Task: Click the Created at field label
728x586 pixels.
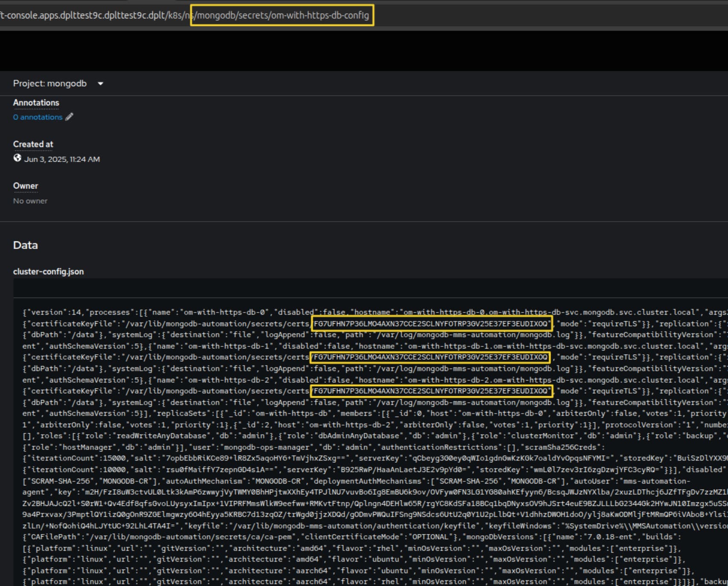Action: [33, 144]
